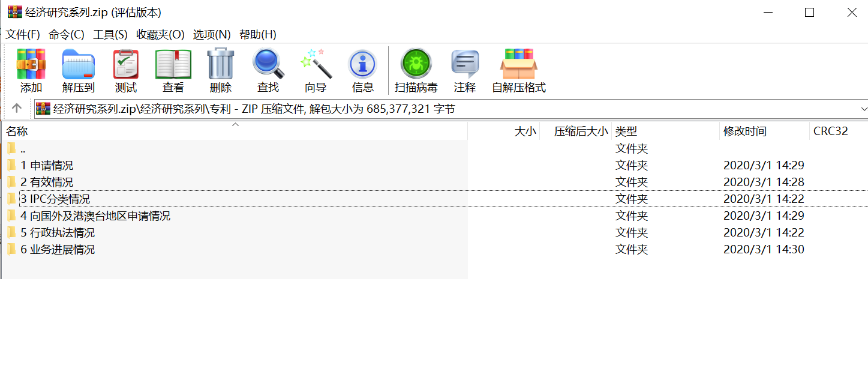Select the '3 IPC分类情况' folder name

[55, 199]
